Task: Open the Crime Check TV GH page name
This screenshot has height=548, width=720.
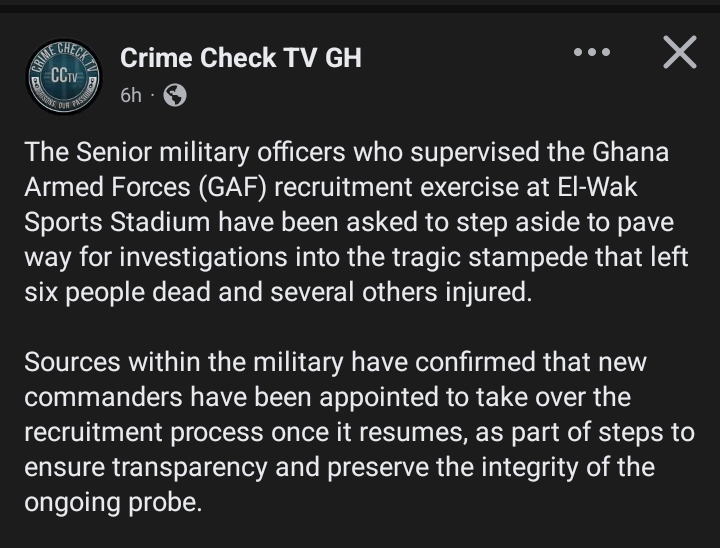Action: point(240,58)
